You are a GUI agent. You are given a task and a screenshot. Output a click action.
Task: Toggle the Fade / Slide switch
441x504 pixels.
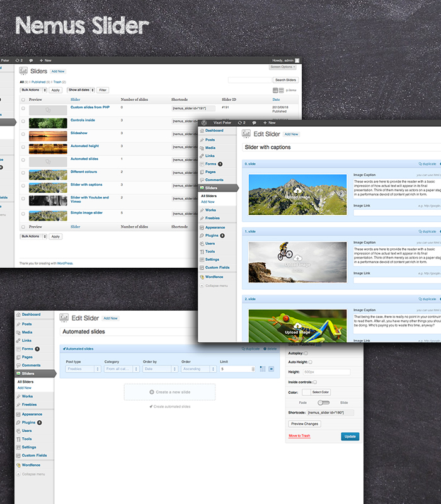click(323, 403)
